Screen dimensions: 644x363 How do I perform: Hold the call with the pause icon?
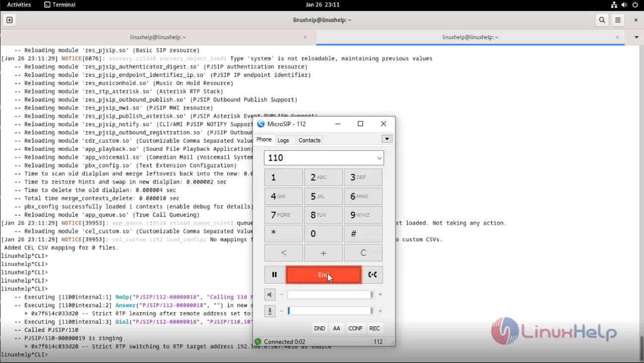click(274, 275)
